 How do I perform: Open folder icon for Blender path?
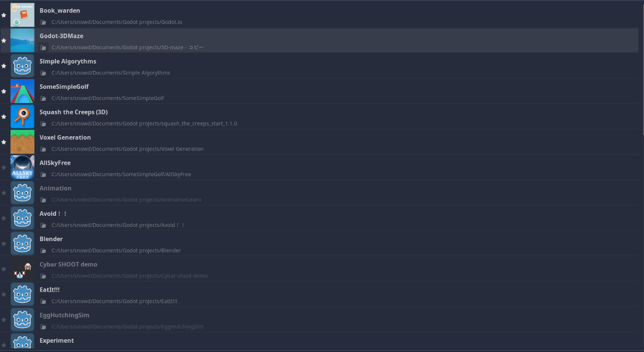[43, 251]
